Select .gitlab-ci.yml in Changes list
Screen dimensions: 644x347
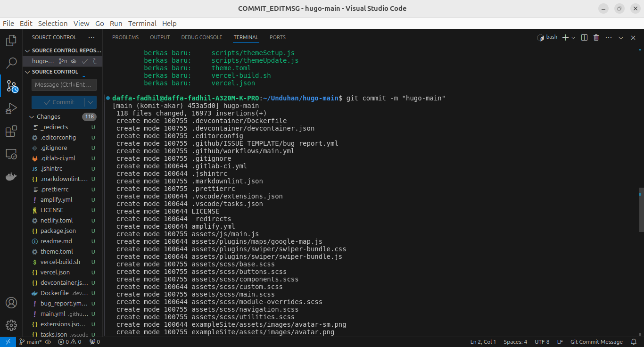(x=63, y=158)
